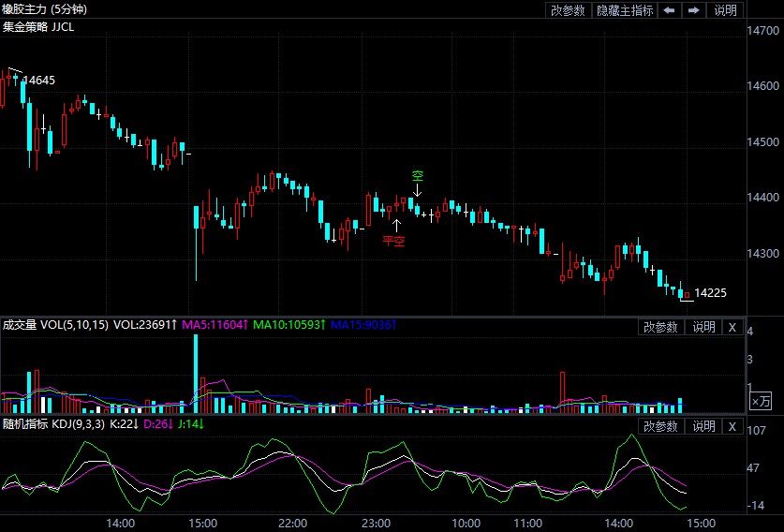Close the volume panel with X
This screenshot has height=532, width=784.
point(732,327)
